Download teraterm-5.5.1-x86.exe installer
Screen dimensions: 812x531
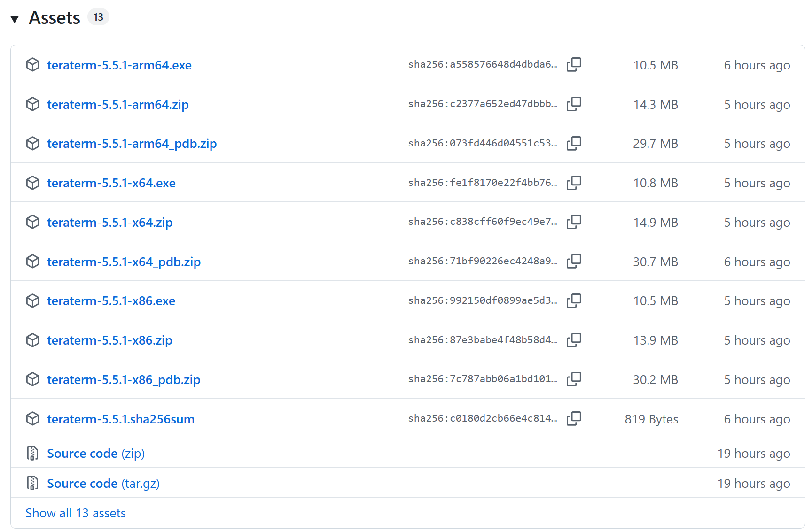(x=111, y=300)
